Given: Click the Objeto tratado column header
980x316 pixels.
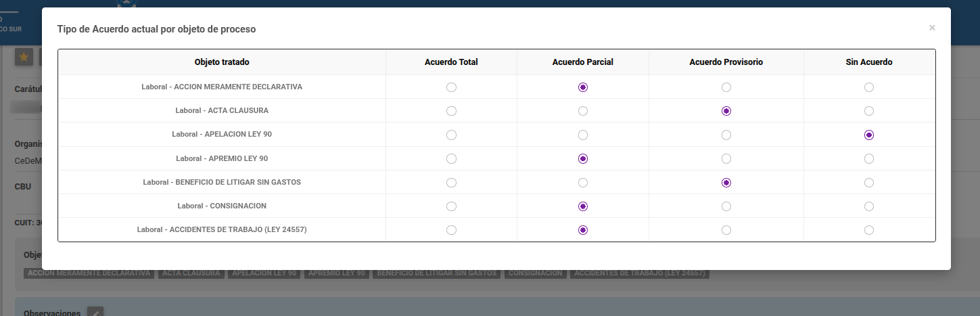Looking at the screenshot, I should [x=222, y=62].
